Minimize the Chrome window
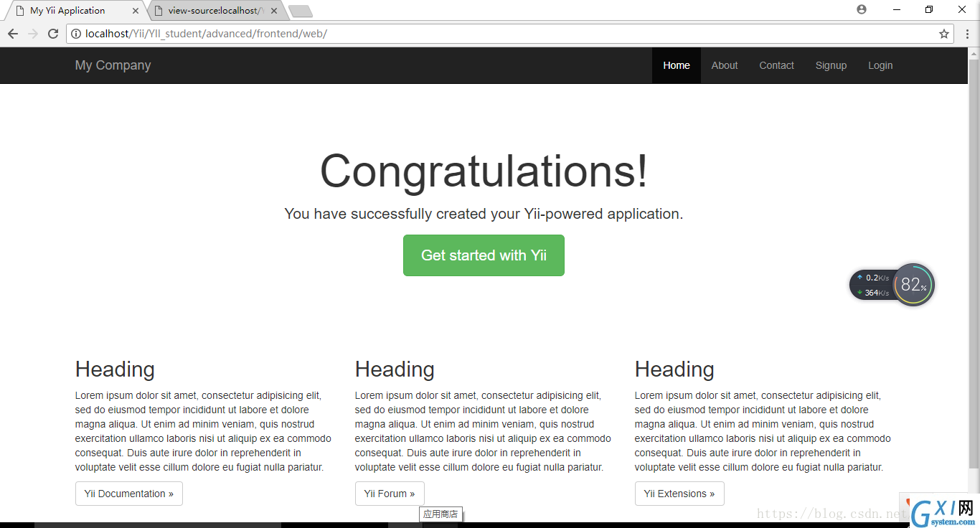The height and width of the screenshot is (528, 980). [x=897, y=10]
